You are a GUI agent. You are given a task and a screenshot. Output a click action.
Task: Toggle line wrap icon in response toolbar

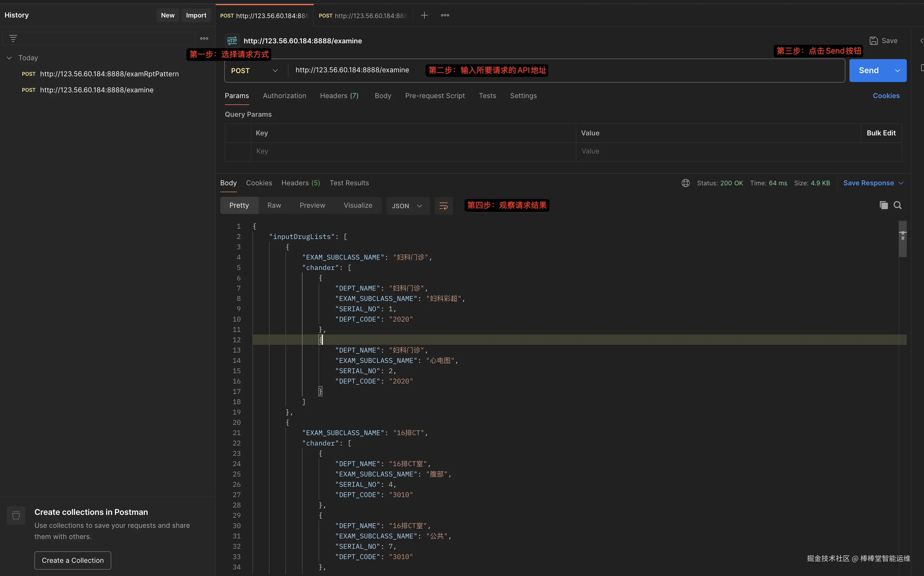coord(443,206)
